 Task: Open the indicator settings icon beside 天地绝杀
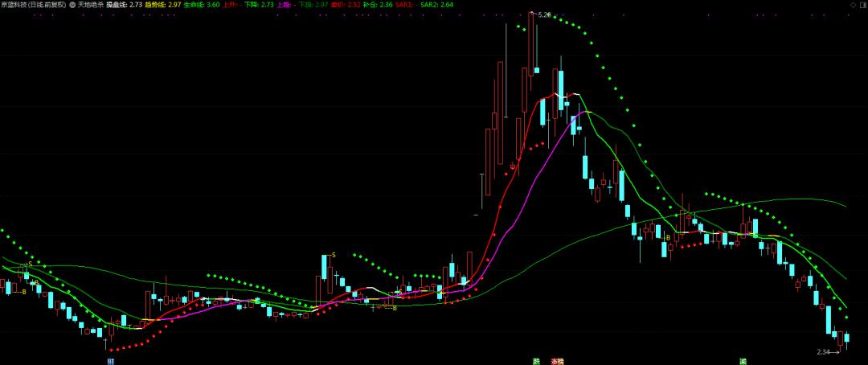(72, 5)
